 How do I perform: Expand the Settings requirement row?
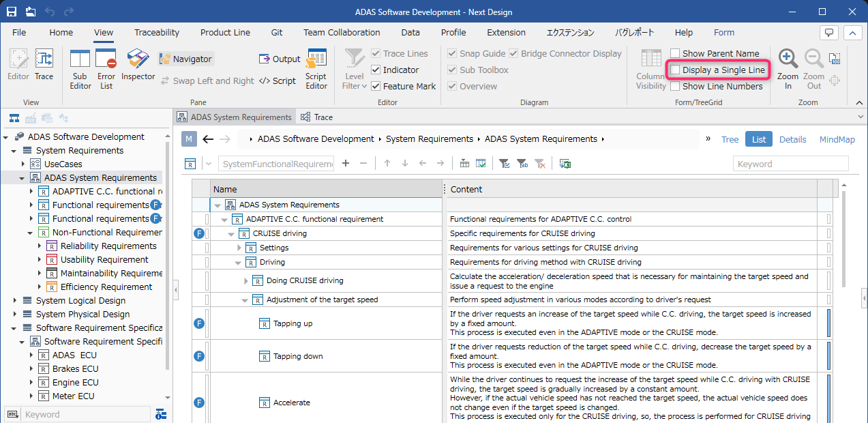pyautogui.click(x=239, y=248)
